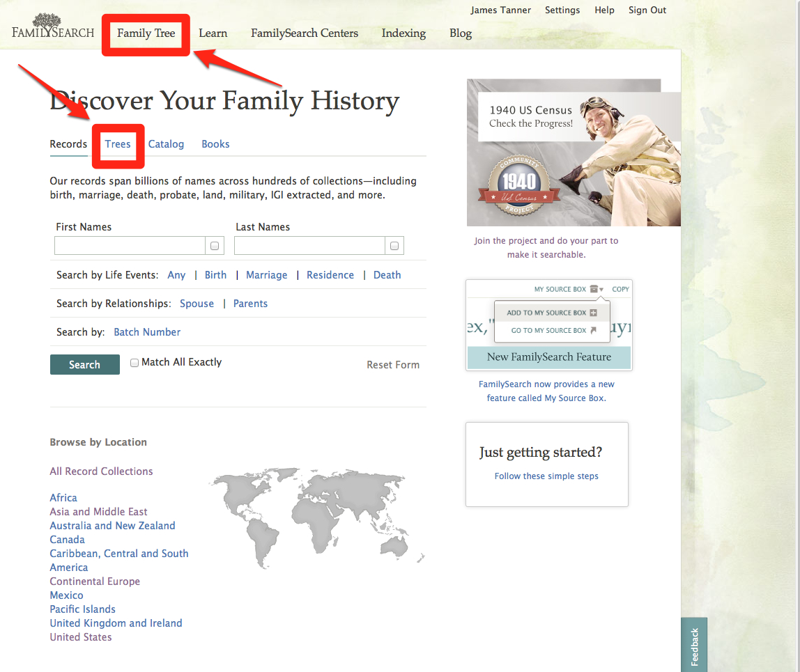Click COPY in the source box toolbar
Image resolution: width=800 pixels, height=672 pixels.
pyautogui.click(x=620, y=289)
